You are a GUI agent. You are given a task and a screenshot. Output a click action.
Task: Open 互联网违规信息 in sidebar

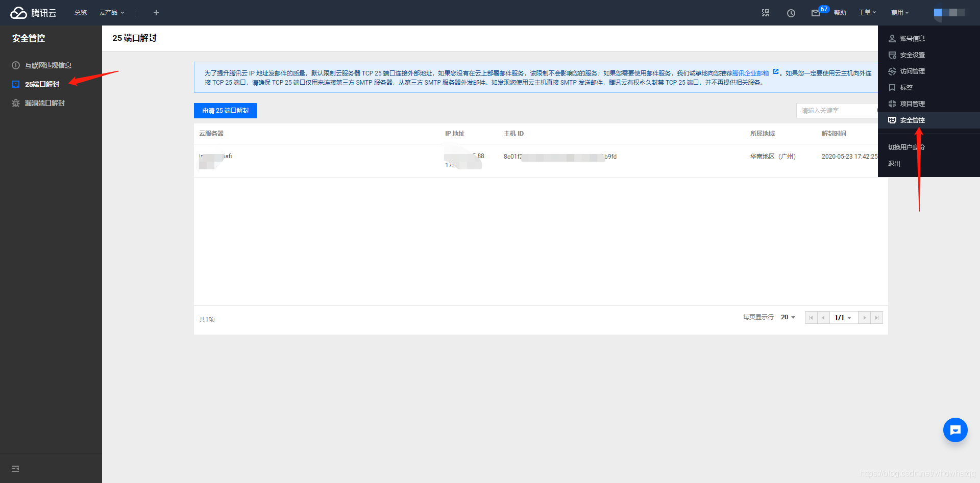[x=48, y=65]
